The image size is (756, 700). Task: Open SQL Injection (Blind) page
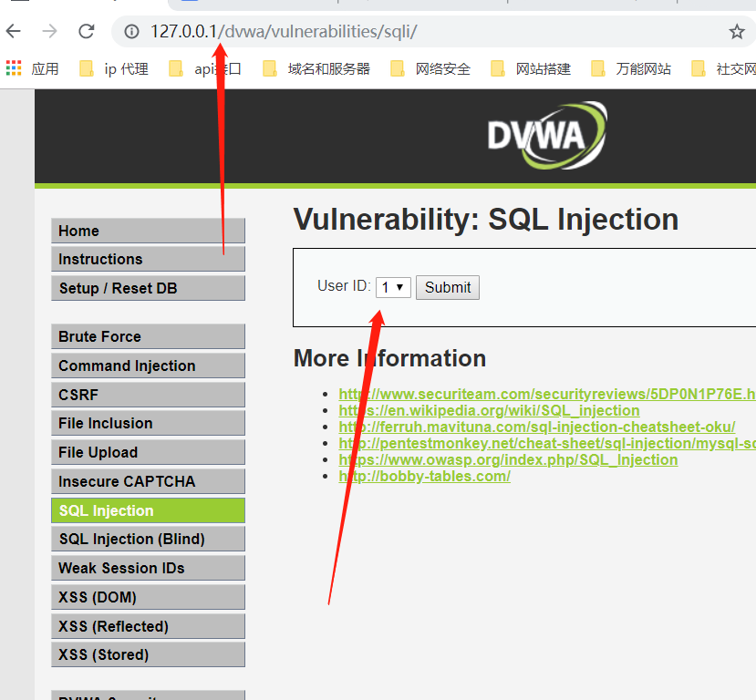pos(148,539)
